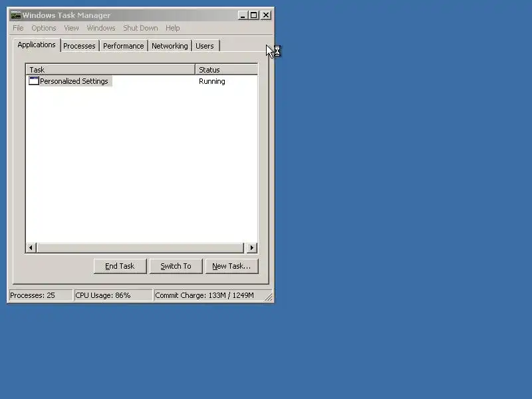Open the View menu

tap(71, 28)
